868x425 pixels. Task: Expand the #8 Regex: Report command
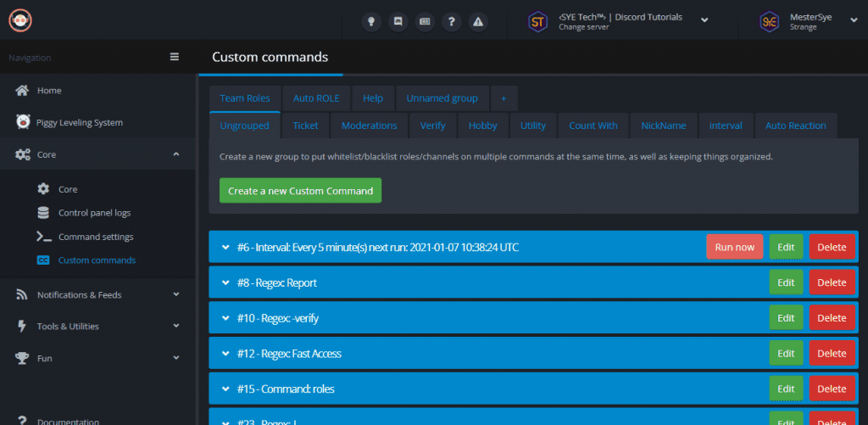225,282
